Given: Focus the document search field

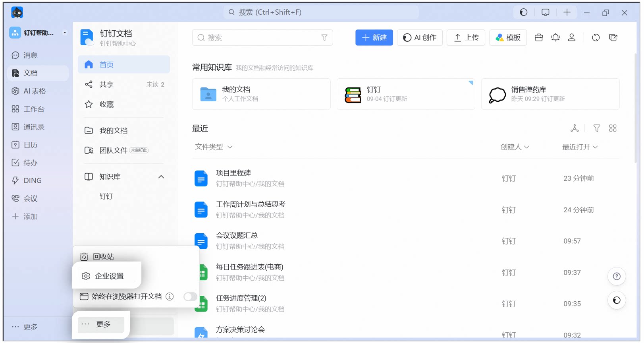Looking at the screenshot, I should point(262,38).
